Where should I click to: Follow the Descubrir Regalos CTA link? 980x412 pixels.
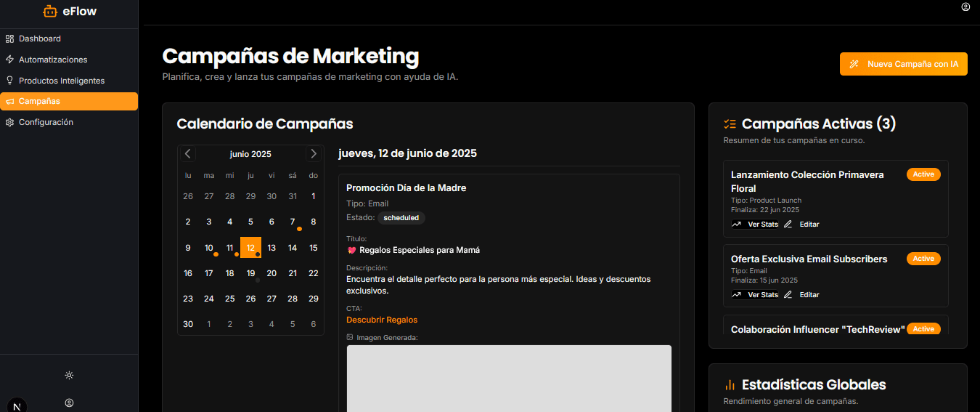tap(382, 320)
